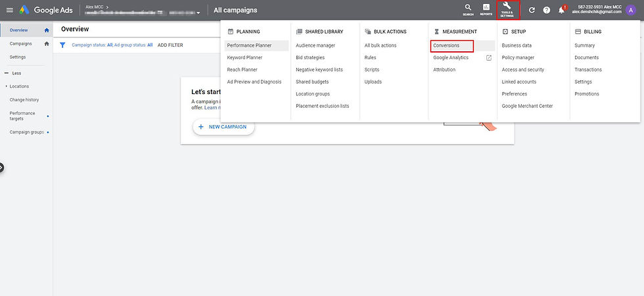This screenshot has height=296, width=644.
Task: Open Keyword Planner
Action: 244,58
